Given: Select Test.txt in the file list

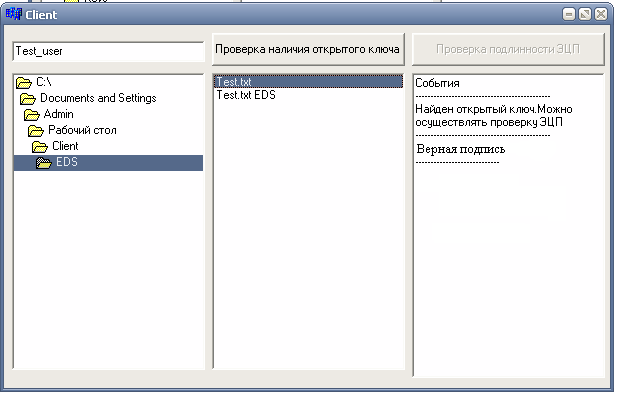Looking at the screenshot, I should pyautogui.click(x=308, y=82).
